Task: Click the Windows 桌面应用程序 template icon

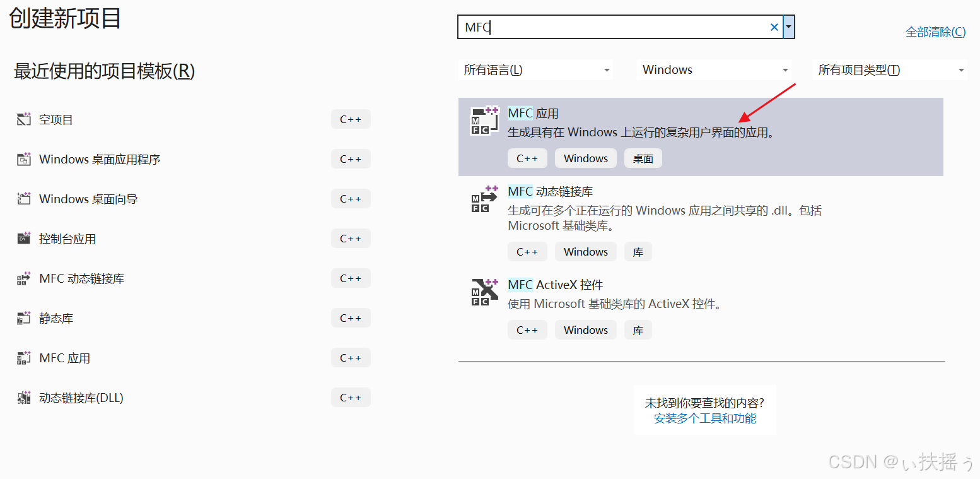Action: tap(24, 159)
